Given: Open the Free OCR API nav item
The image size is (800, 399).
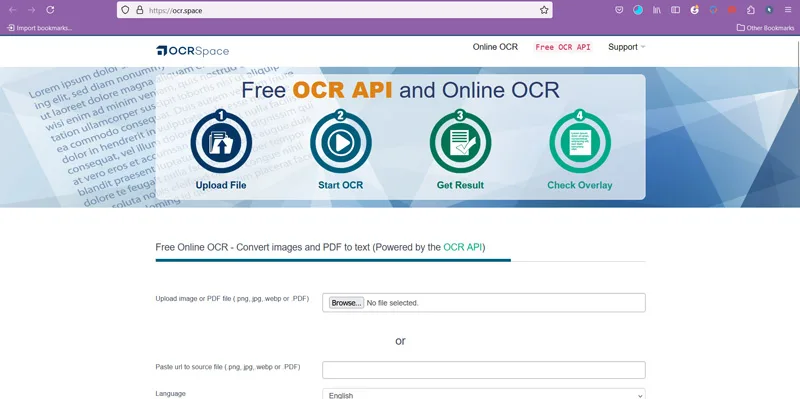Looking at the screenshot, I should click(x=563, y=47).
